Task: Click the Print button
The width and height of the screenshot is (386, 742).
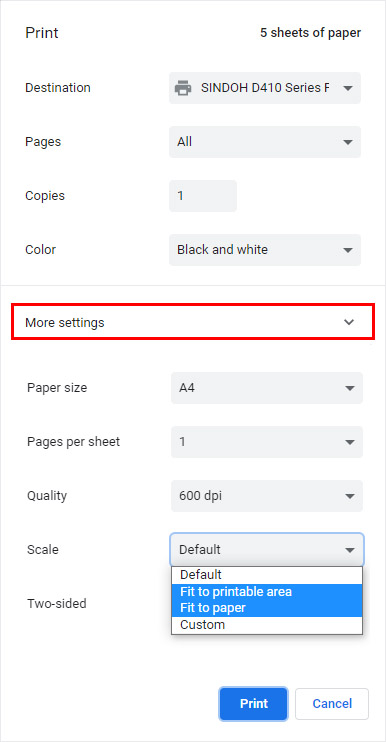Action: (254, 704)
